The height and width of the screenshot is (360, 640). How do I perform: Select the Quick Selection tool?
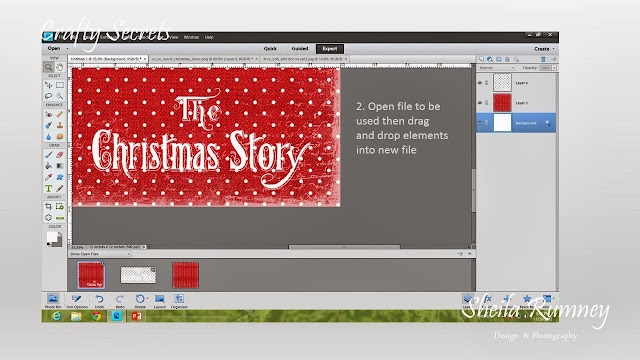click(60, 96)
